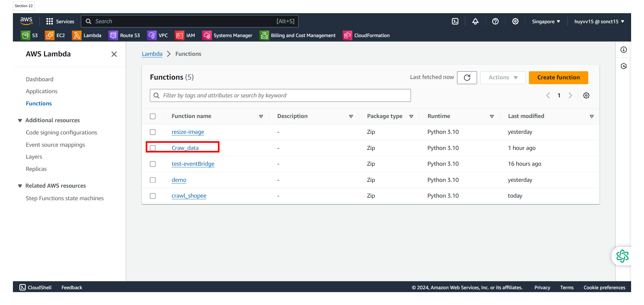Open the huyvv15 account menu
Image resolution: width=644 pixels, height=305 pixels.
click(x=599, y=22)
